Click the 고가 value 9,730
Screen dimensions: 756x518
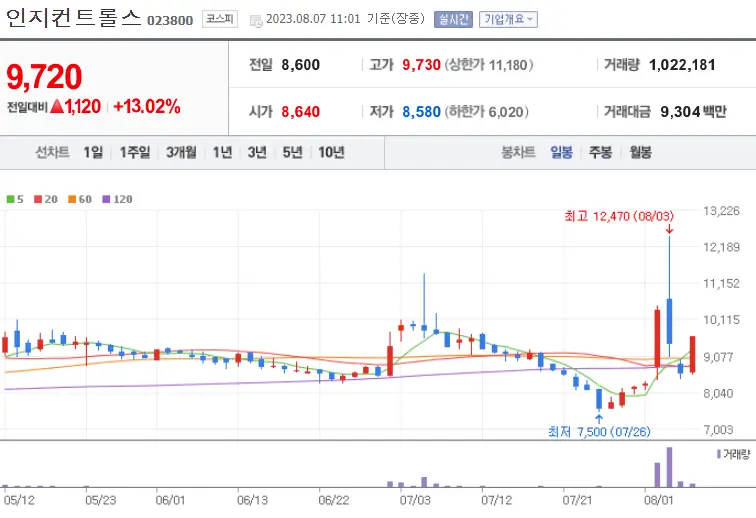tap(421, 65)
